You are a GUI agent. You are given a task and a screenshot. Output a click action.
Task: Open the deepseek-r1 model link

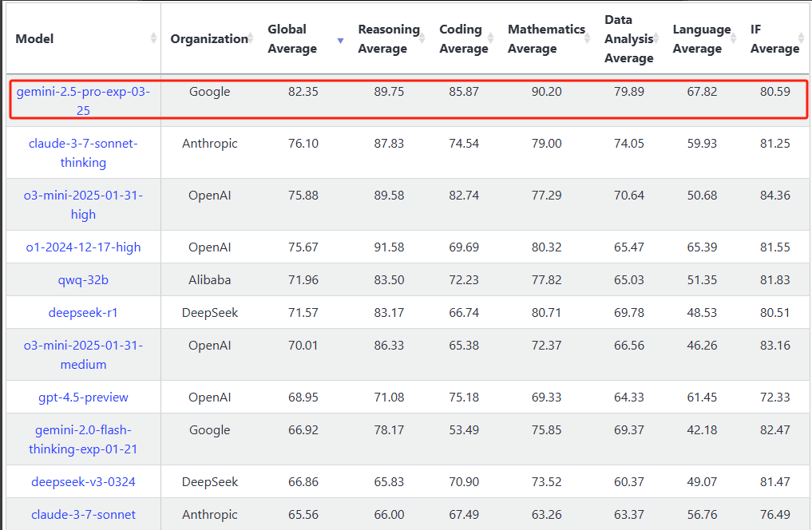pos(83,312)
